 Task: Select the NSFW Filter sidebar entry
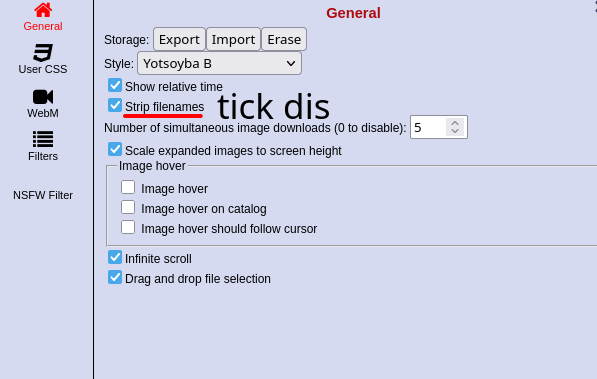(x=43, y=195)
